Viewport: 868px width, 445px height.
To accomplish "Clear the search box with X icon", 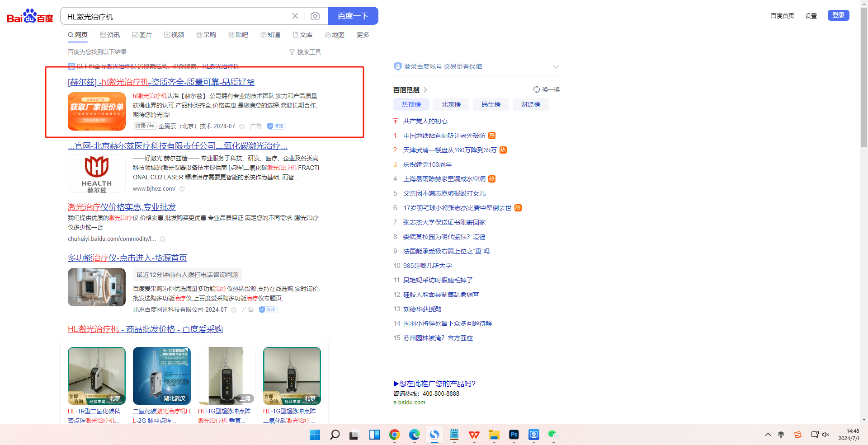I will (x=295, y=16).
